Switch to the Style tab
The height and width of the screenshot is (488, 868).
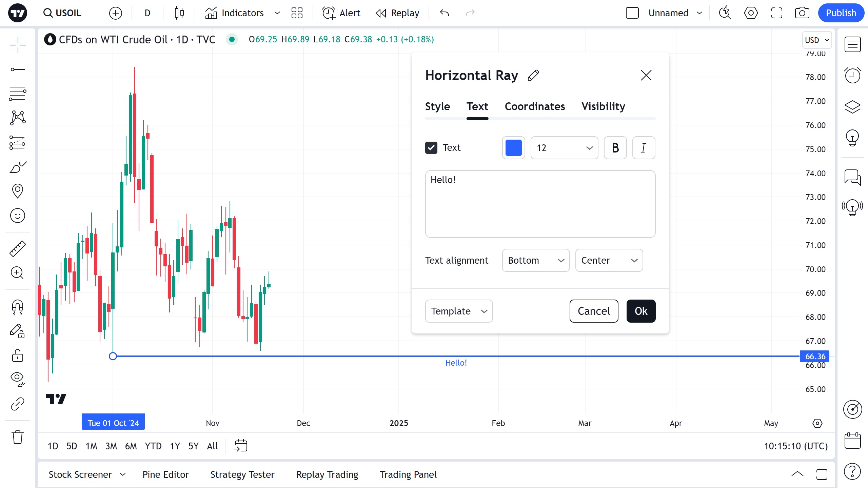point(437,106)
